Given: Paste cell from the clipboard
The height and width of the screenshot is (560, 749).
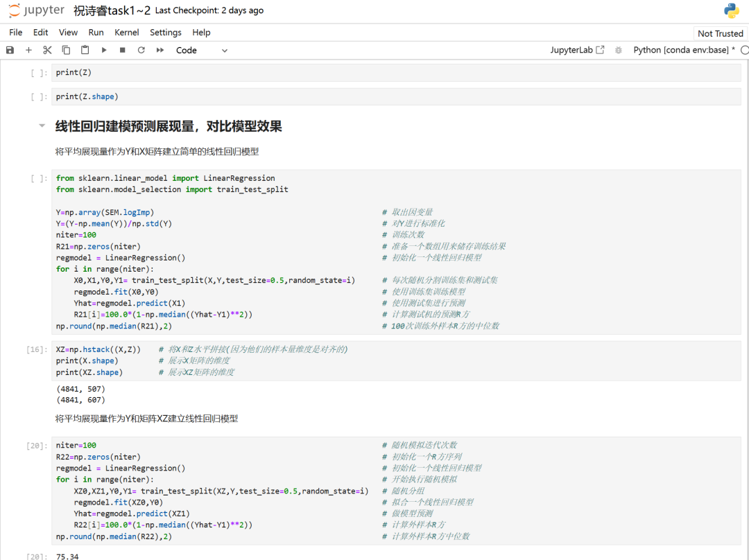Looking at the screenshot, I should pyautogui.click(x=85, y=50).
